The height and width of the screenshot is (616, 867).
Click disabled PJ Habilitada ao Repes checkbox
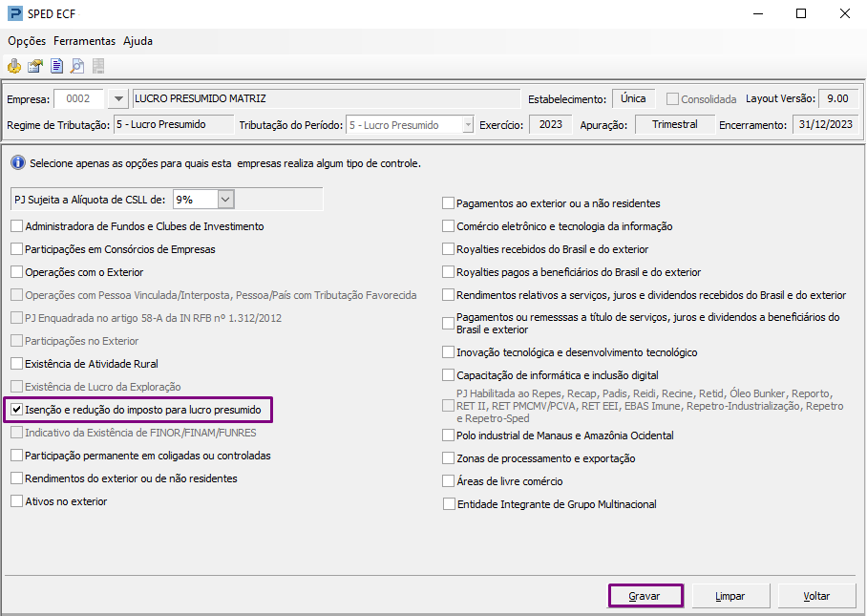click(x=449, y=406)
